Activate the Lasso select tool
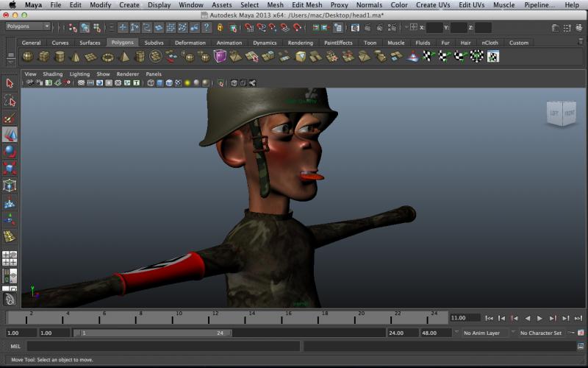 10,101
